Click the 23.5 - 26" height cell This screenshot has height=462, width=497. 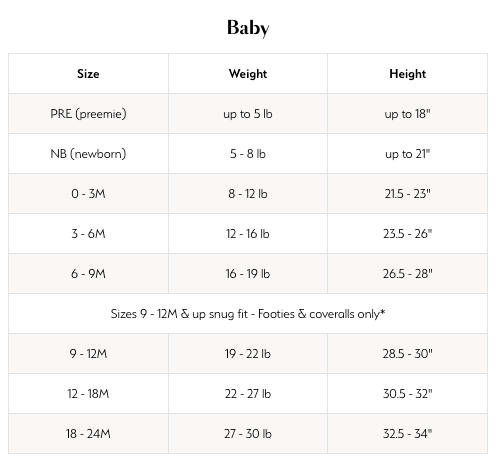(407, 234)
